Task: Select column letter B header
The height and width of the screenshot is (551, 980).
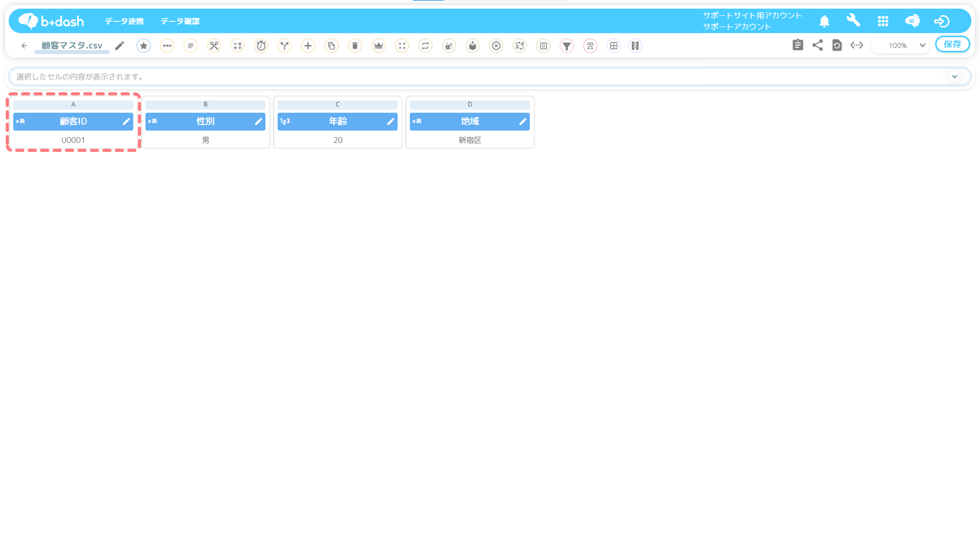Action: click(x=205, y=105)
